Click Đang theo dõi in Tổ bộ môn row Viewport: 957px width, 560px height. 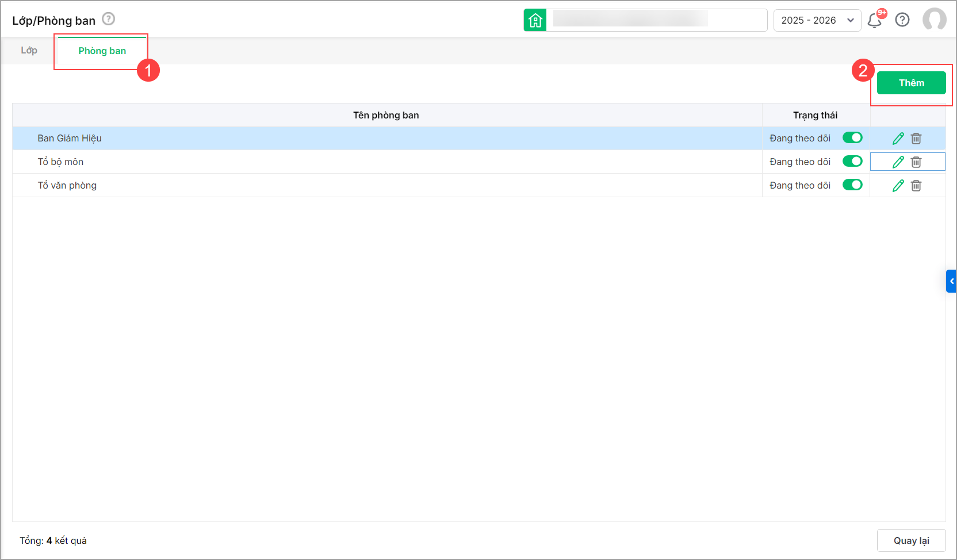click(800, 162)
